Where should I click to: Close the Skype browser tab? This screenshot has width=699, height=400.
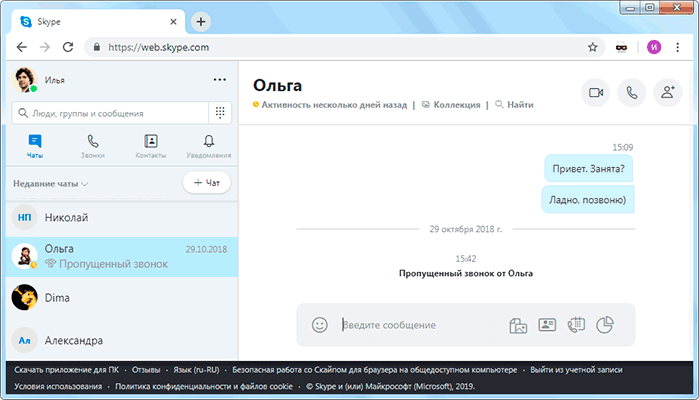click(x=173, y=21)
